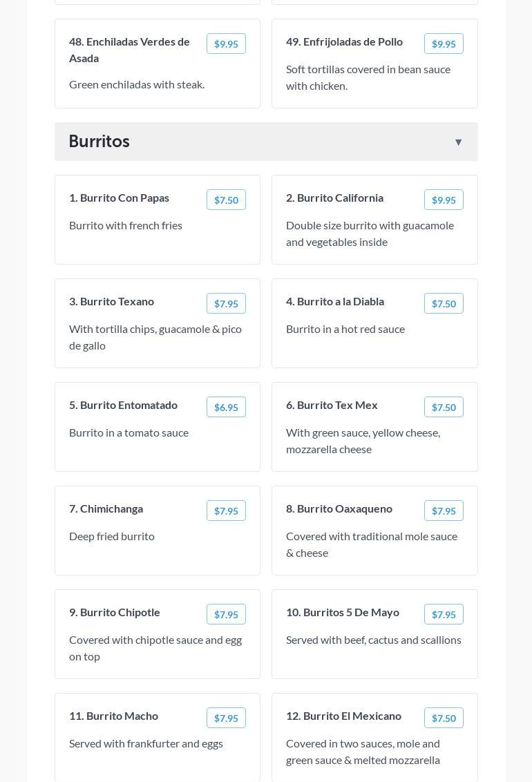The image size is (532, 782).
Task: Choose the Burrito Texano $7.95 price
Action: pos(226,303)
